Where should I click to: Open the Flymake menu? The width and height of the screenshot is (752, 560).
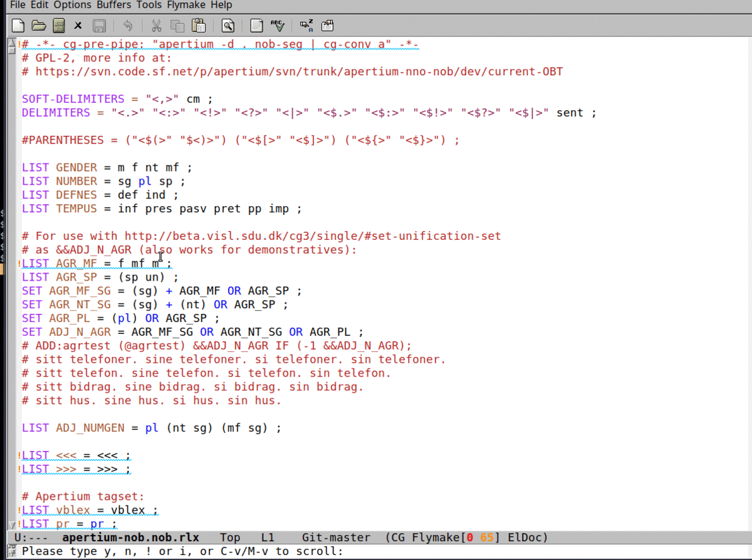tap(186, 5)
